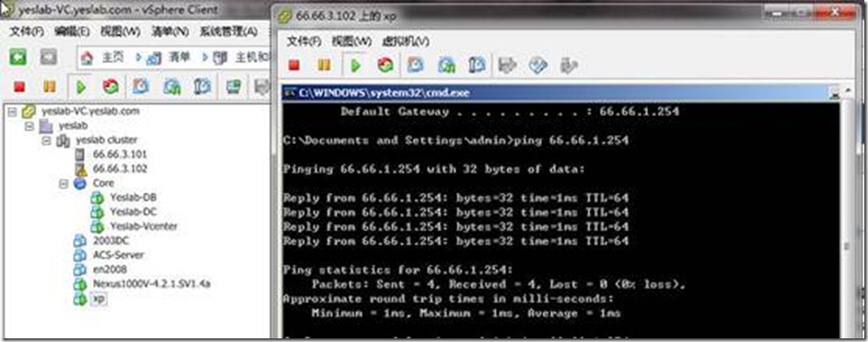The image size is (868, 342).
Task: Open 文件(F) menu in xp console window
Action: tap(304, 42)
